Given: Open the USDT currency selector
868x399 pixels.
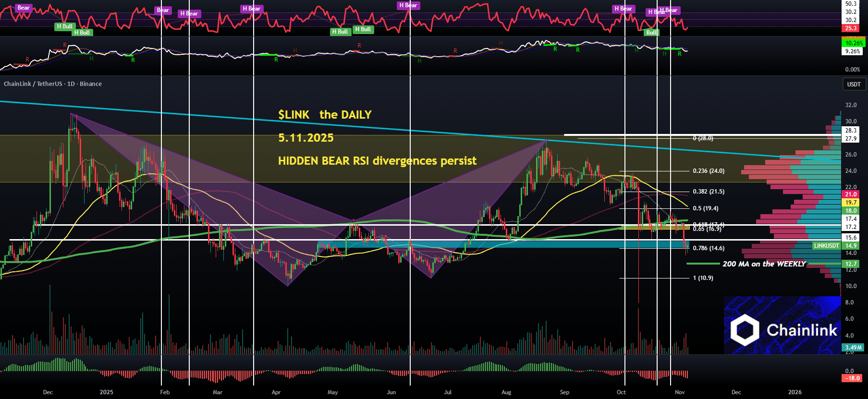Looking at the screenshot, I should tap(854, 84).
